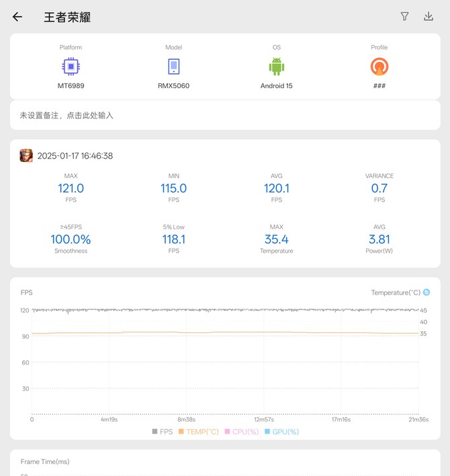Click the remarks note input field
This screenshot has width=450, height=476.
point(225,116)
